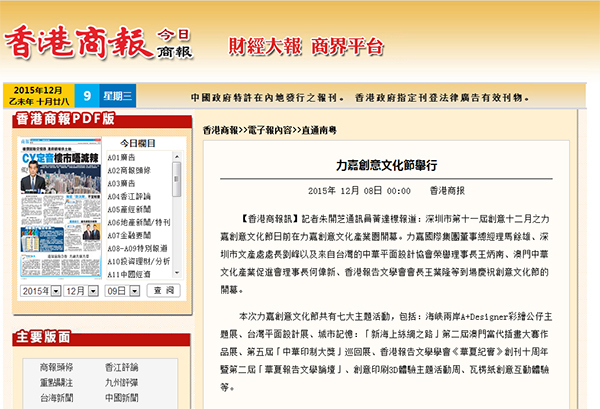Viewport: 600px width, 409px height.
Task: Click the banner text 中國政府特許在內地發行之報刊
Action: pyautogui.click(x=267, y=98)
